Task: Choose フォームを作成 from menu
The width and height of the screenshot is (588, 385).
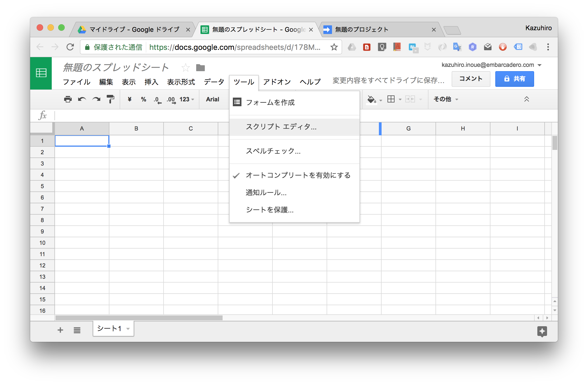Action: (294, 102)
